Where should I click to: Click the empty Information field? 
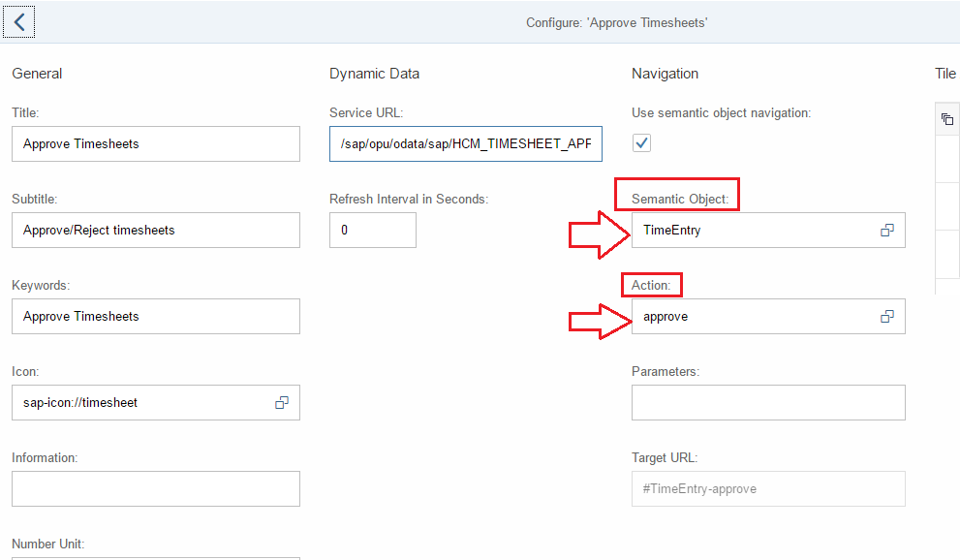156,489
